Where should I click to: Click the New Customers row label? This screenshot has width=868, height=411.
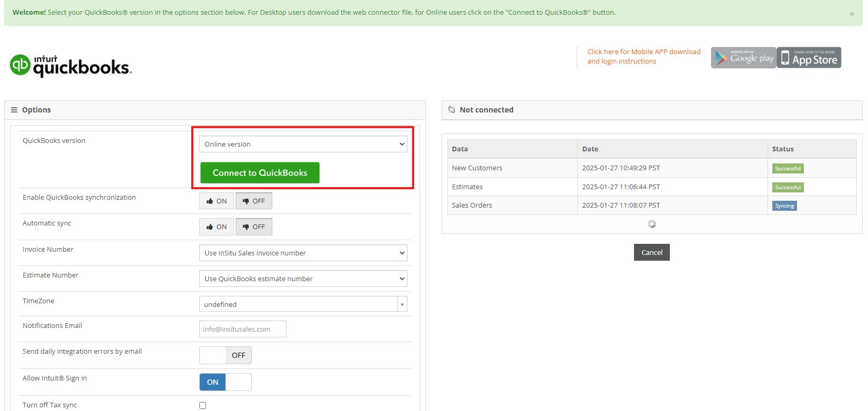[477, 168]
